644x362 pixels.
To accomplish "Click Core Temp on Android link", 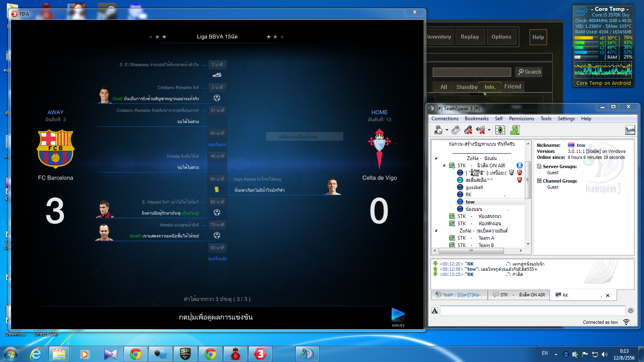I will (603, 83).
